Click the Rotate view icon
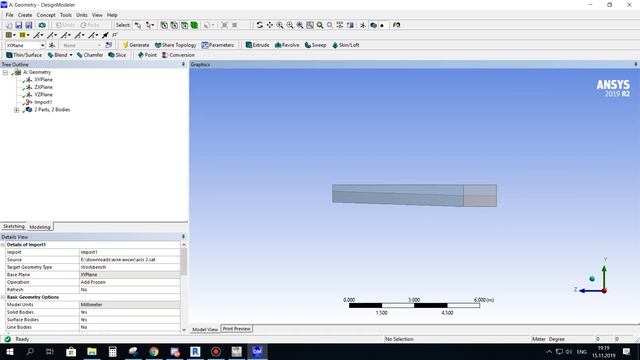 click(260, 25)
